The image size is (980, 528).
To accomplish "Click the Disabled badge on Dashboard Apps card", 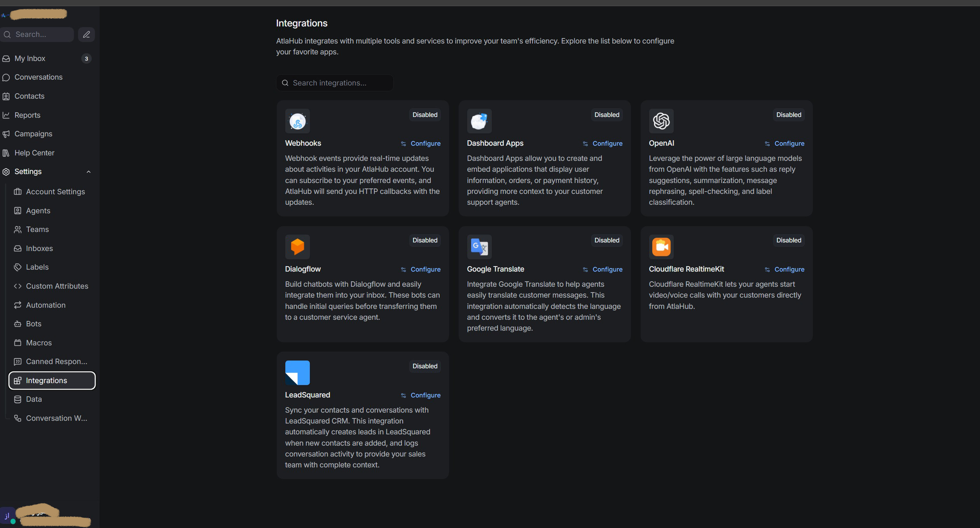I will [x=607, y=115].
